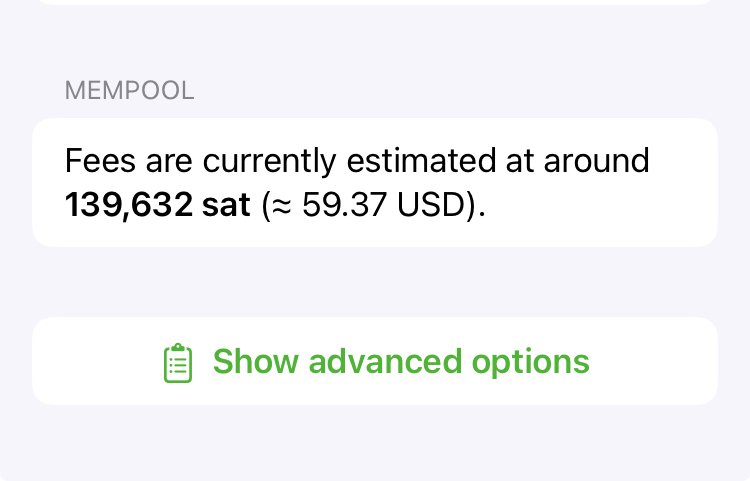The height and width of the screenshot is (481, 750).
Task: Click the word 'options' in green button
Action: 530,363
